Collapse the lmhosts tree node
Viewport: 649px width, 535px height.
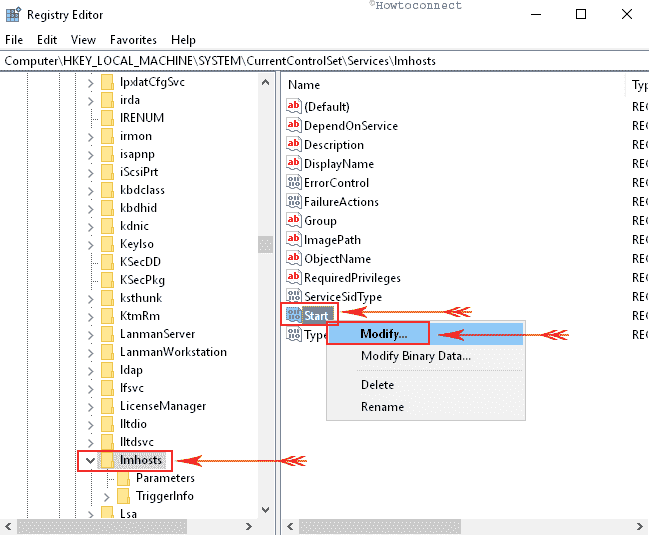(90, 461)
